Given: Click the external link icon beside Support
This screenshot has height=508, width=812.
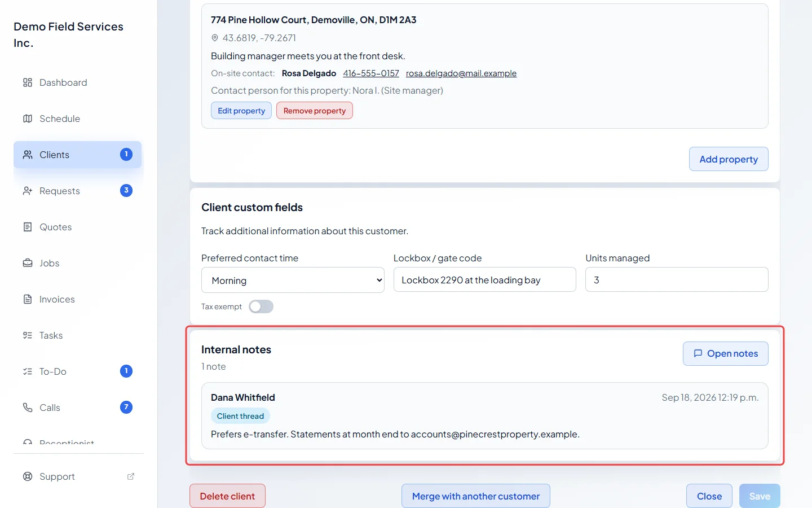Looking at the screenshot, I should pos(131,476).
